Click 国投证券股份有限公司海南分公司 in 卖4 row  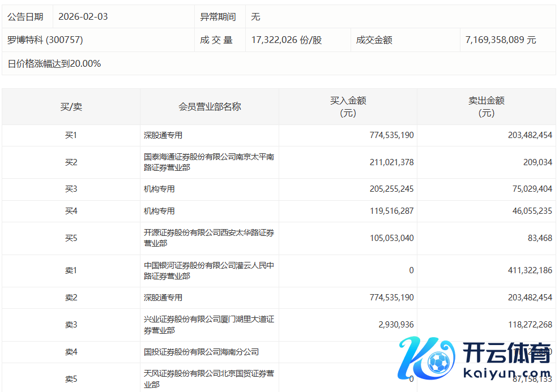[x=201, y=352]
